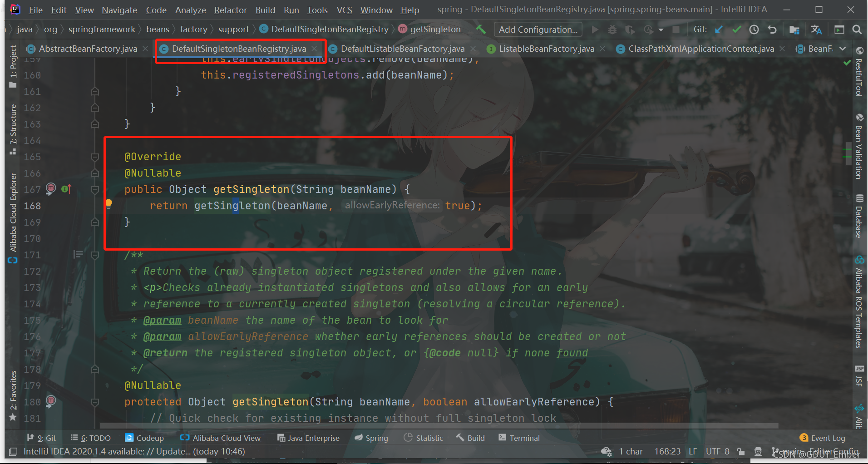Open Project Structure folder icon
Screen dimensions: 868x464
click(x=794, y=30)
